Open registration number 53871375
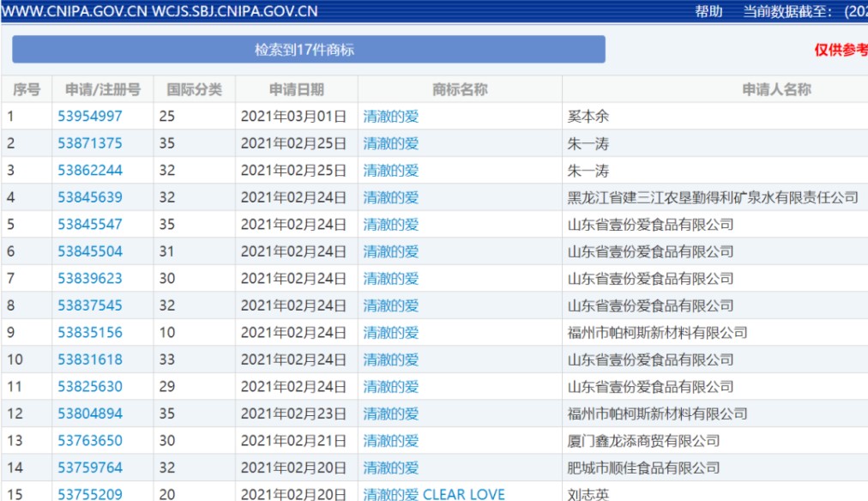 [x=90, y=143]
